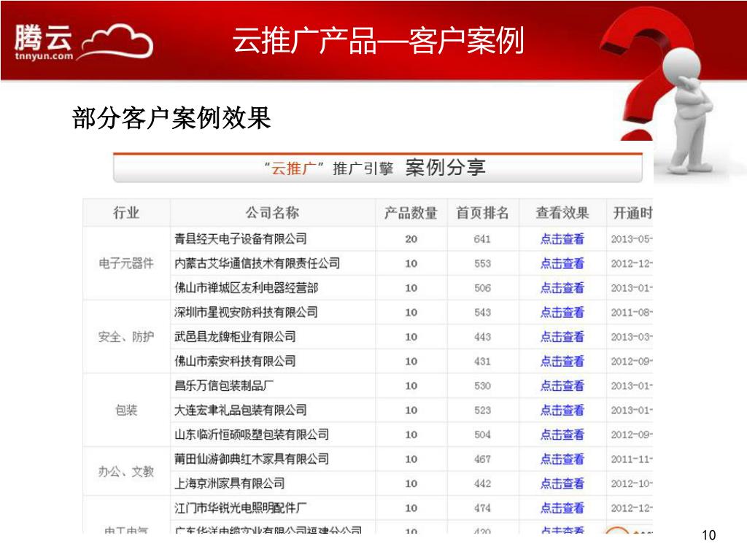Open 点击查看 link for 青县经天电子设备有限公司
The height and width of the screenshot is (560, 747).
point(562,239)
